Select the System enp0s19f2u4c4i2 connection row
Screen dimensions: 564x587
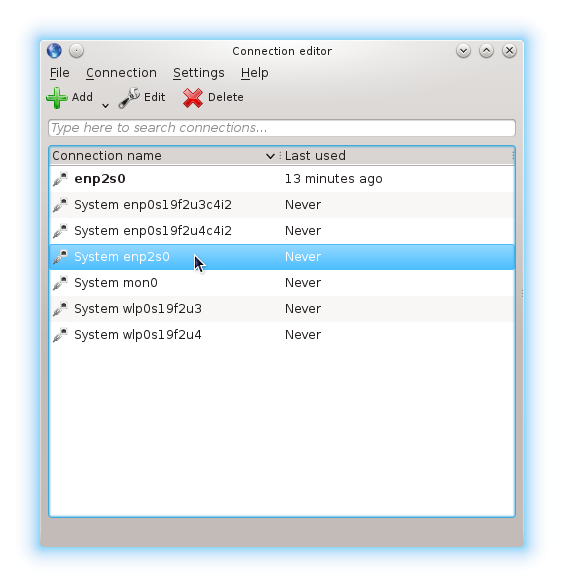click(x=282, y=231)
